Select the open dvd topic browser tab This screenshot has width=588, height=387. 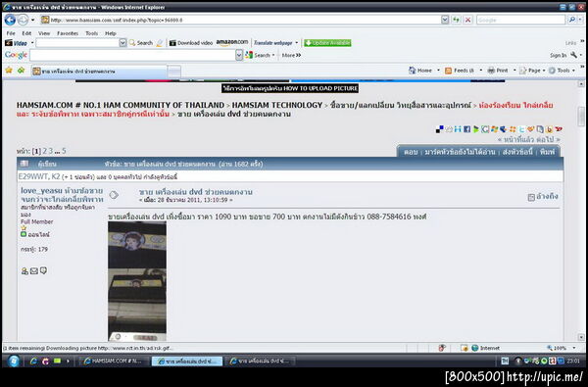click(x=99, y=71)
